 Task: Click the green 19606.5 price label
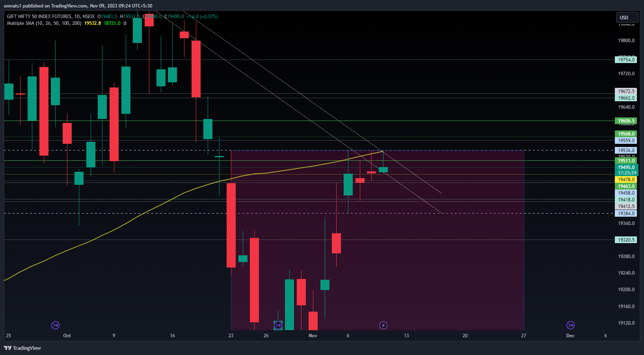(x=626, y=121)
